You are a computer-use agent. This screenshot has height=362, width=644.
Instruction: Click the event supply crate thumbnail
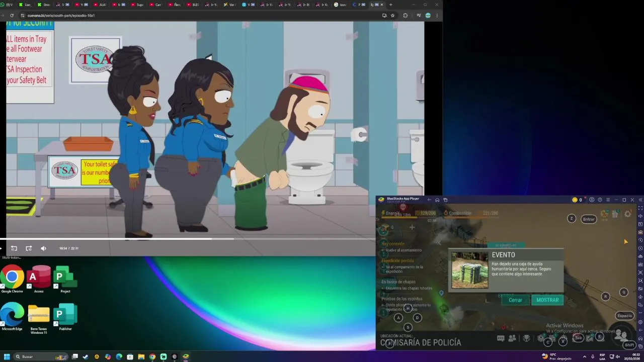point(469,270)
